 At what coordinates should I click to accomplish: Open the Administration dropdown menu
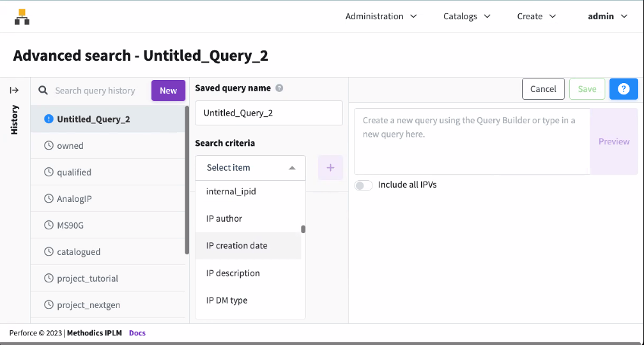381,17
